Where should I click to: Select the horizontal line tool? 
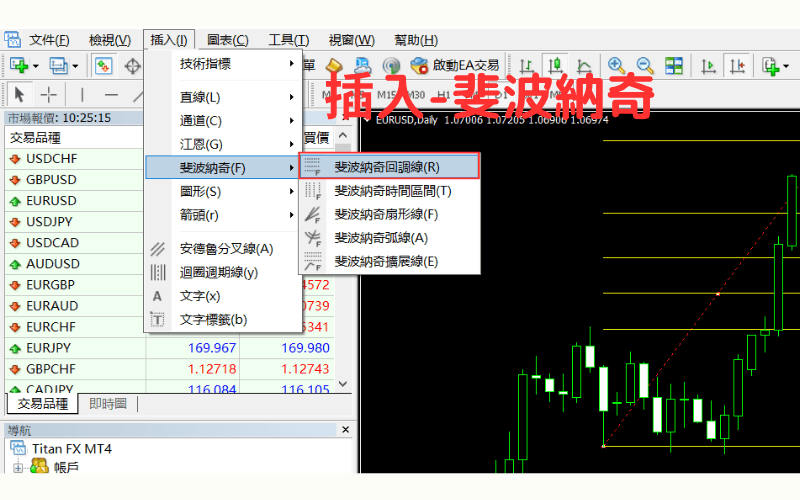coord(111,95)
